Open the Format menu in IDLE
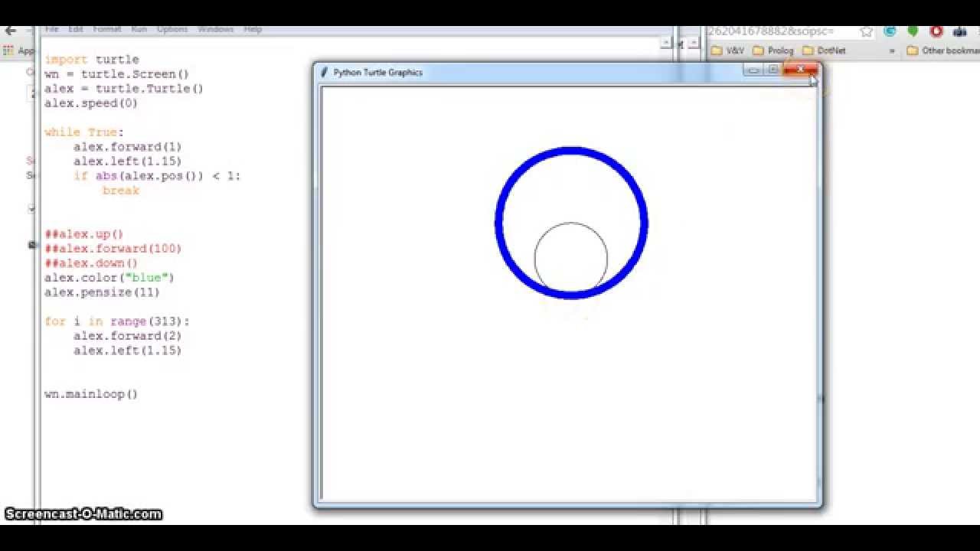980x551 pixels. pyautogui.click(x=107, y=29)
